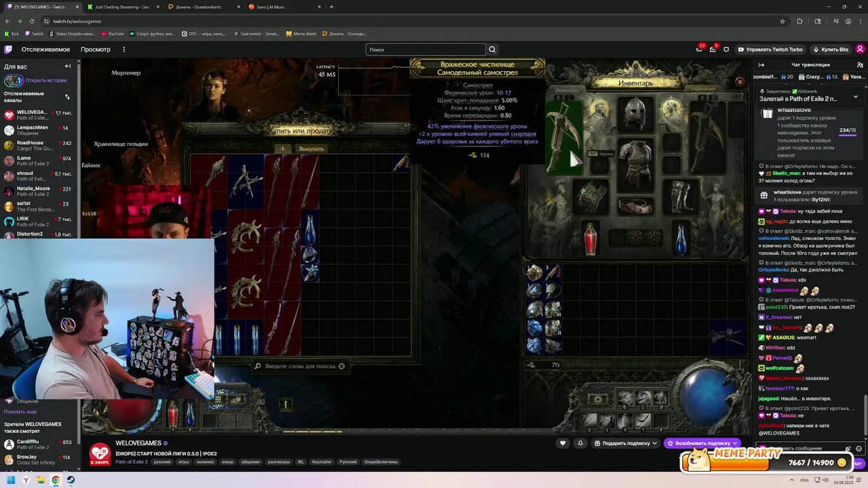868x488 pixels.
Task: Select the blue mana flask in inventory
Action: tap(681, 240)
